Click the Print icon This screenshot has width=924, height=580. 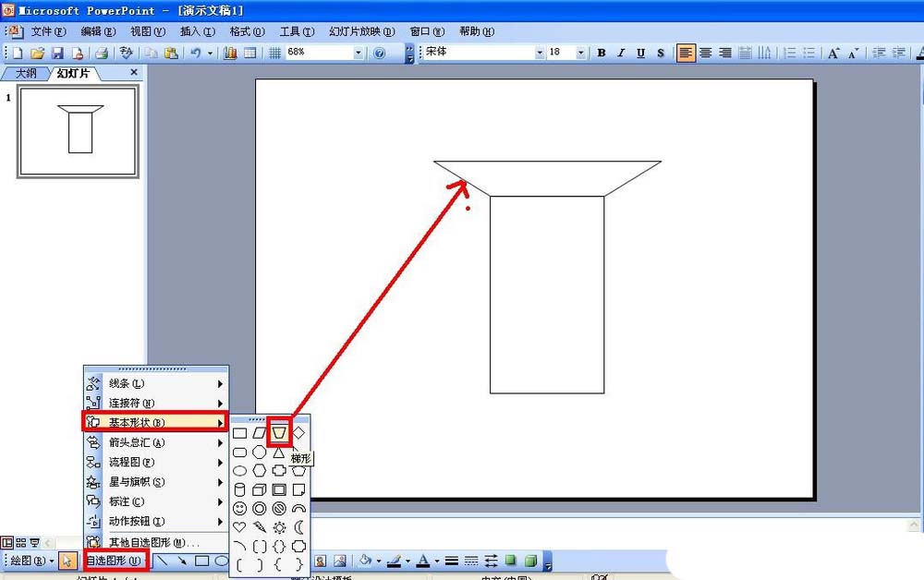point(102,53)
